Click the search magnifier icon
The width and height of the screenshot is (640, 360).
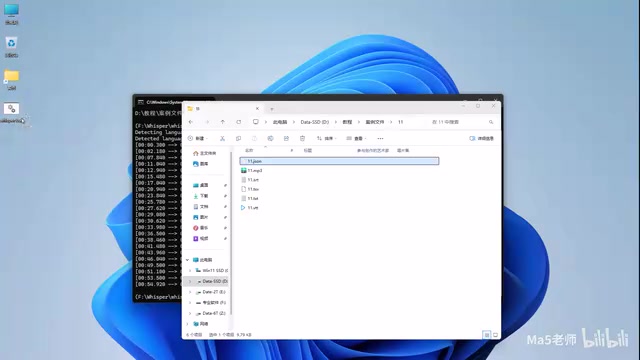(x=491, y=122)
